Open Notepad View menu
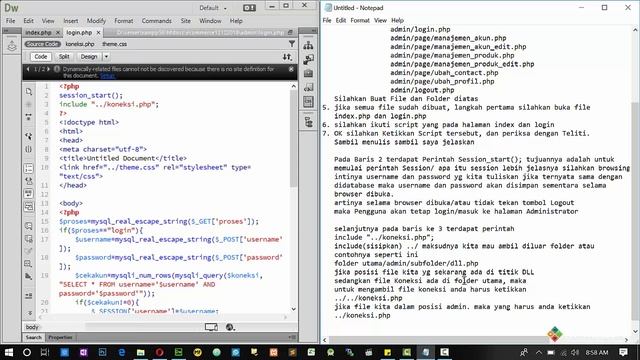The width and height of the screenshot is (640, 360). (x=380, y=20)
